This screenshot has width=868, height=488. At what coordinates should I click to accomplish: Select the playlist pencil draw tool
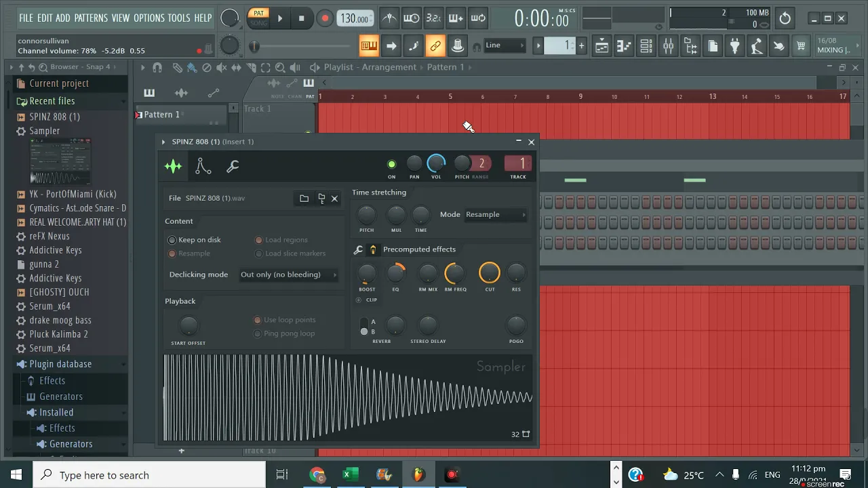177,67
